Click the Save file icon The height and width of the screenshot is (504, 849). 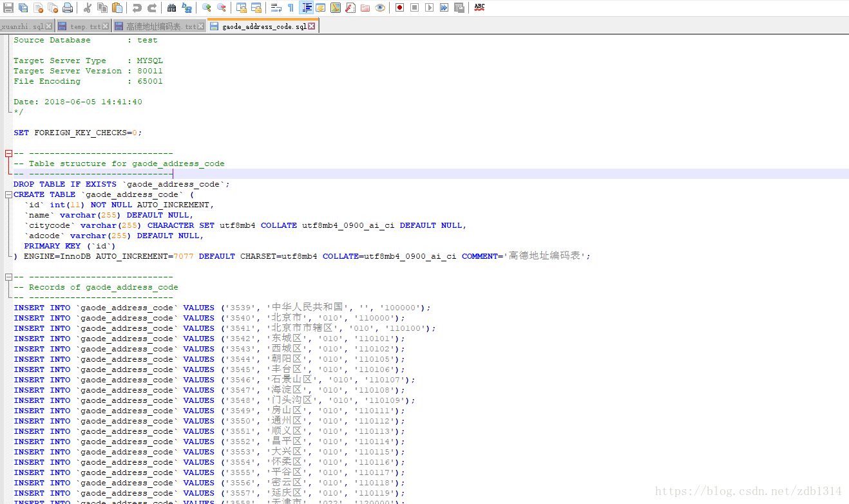point(8,8)
